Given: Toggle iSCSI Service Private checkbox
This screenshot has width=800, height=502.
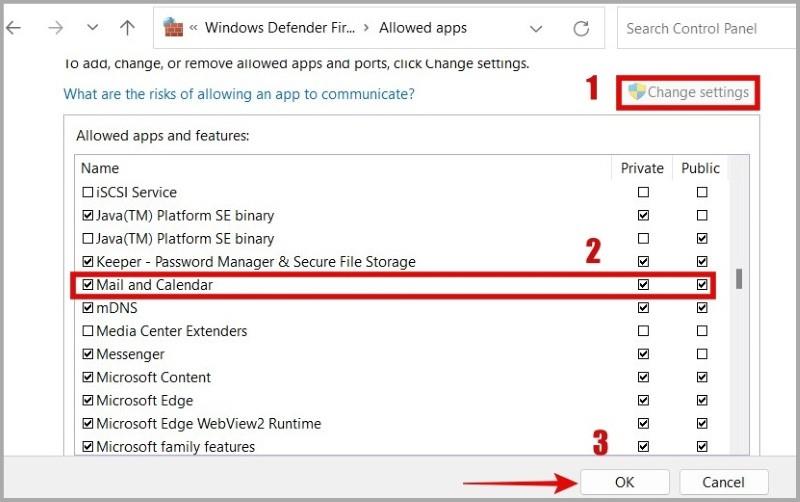Looking at the screenshot, I should click(643, 192).
